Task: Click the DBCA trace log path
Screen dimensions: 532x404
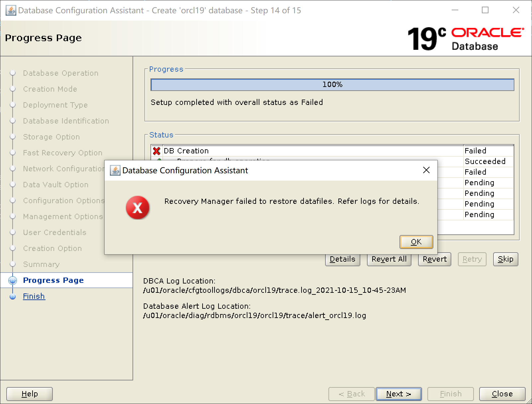Action: 275,290
